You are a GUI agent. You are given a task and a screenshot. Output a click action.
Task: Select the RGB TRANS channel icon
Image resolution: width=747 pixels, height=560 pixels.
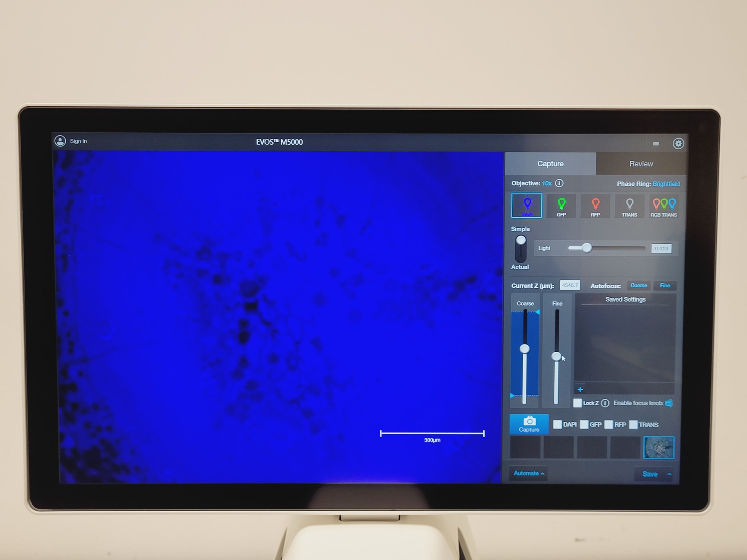point(664,205)
